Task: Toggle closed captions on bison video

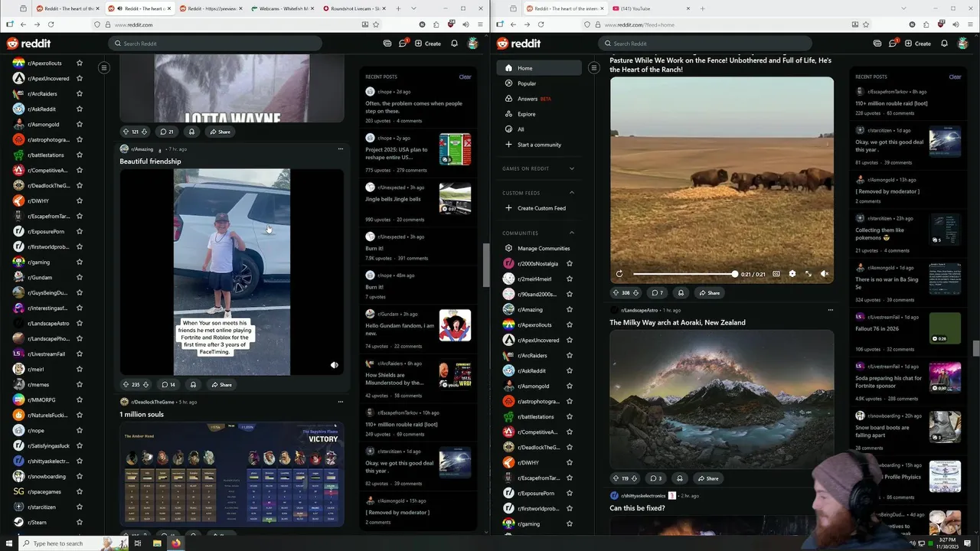Action: pyautogui.click(x=776, y=273)
